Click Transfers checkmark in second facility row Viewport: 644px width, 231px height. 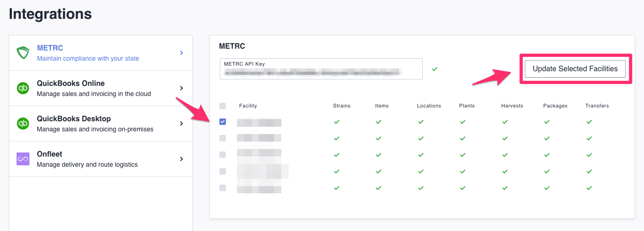pos(589,138)
